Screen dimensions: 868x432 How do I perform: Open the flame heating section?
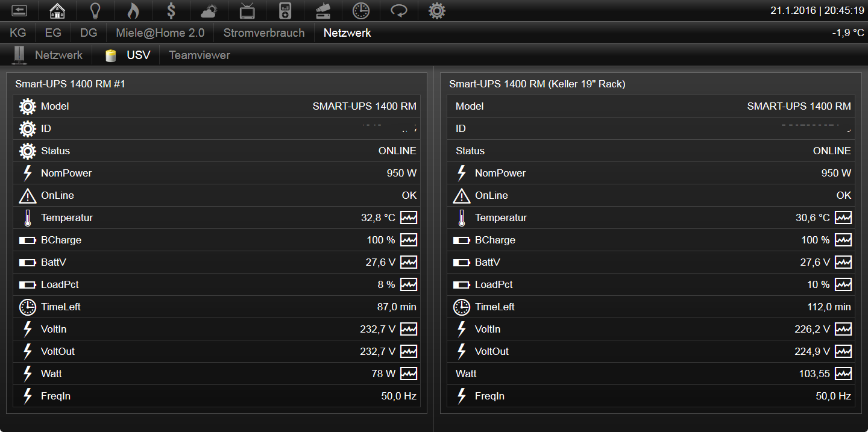(x=133, y=10)
